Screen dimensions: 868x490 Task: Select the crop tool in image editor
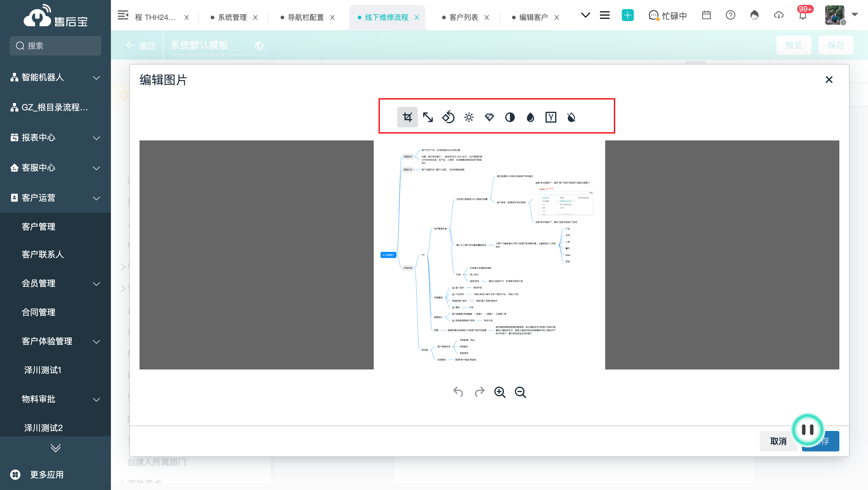pos(407,117)
